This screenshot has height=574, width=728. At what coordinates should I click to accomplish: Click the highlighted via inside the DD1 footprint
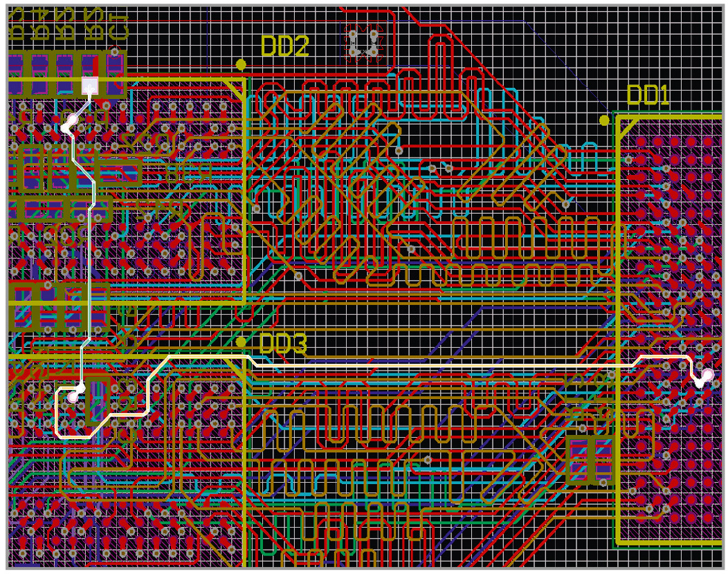click(x=707, y=375)
